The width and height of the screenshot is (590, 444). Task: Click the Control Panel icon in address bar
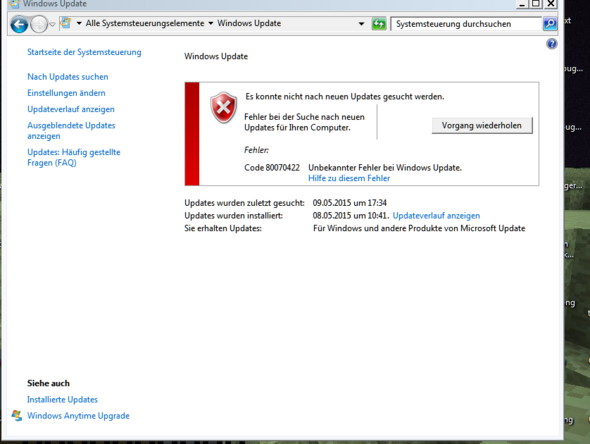tap(66, 23)
